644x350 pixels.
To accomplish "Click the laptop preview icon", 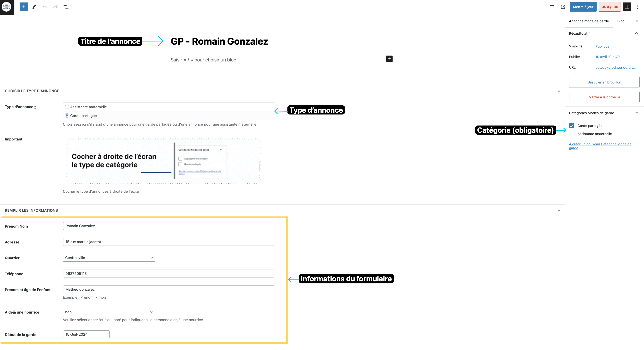I will pos(552,7).
